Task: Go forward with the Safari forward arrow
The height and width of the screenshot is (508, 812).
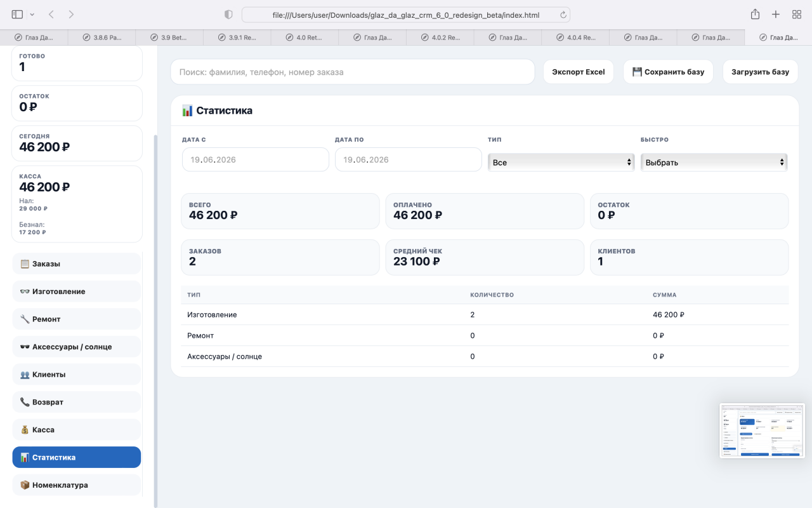Action: click(71, 14)
